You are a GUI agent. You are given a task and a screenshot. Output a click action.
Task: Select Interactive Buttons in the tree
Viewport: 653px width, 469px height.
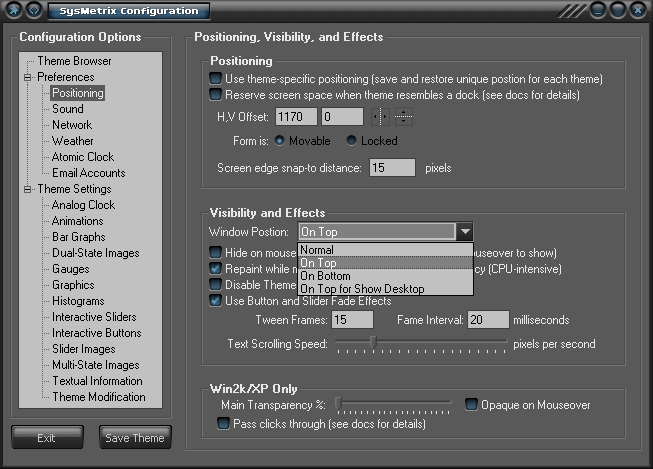click(97, 333)
